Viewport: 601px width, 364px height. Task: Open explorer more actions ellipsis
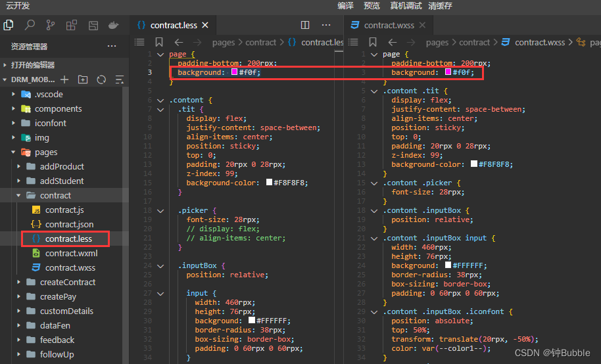tap(112, 47)
